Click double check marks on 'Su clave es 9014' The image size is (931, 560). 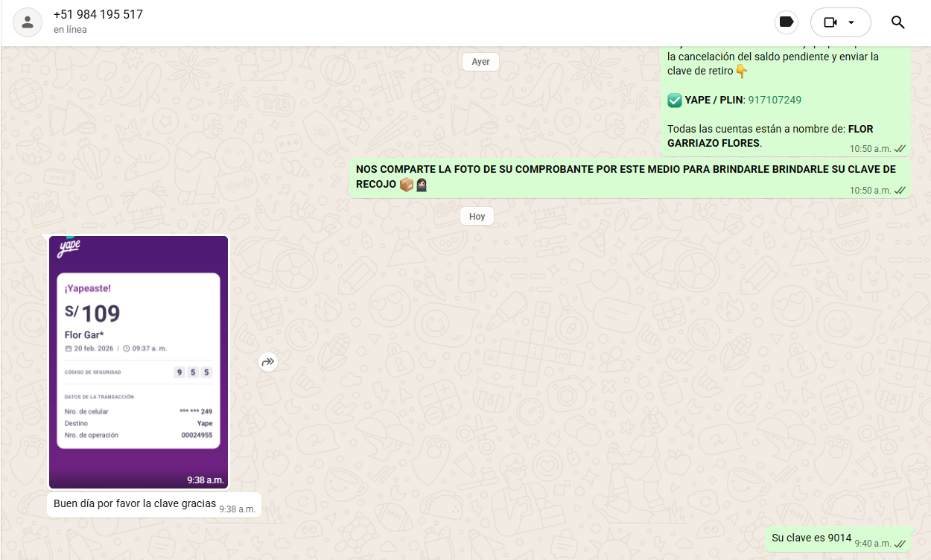coord(900,544)
